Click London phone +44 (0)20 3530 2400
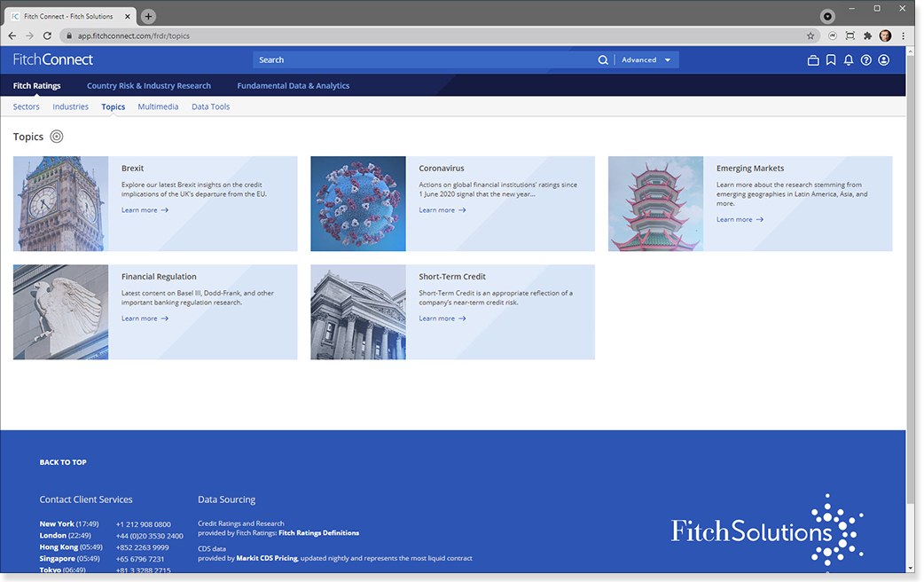This screenshot has height=582, width=924. pos(150,536)
